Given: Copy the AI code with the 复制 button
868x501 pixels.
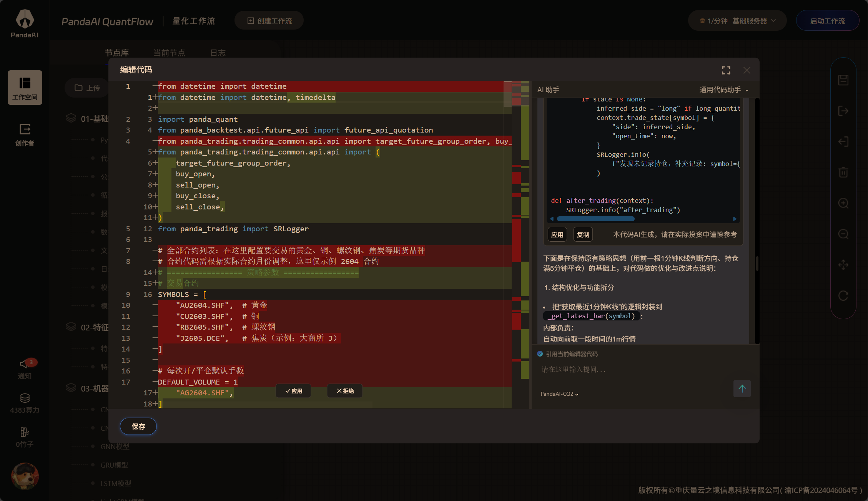Looking at the screenshot, I should (x=583, y=234).
